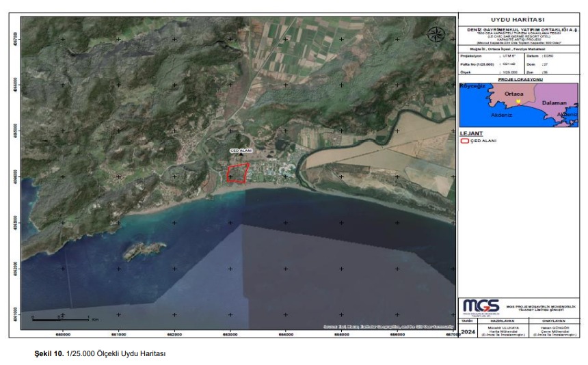Click the 663000 easting label on bottom axis
Screen dimensions: 588x365
pyautogui.click(x=230, y=334)
